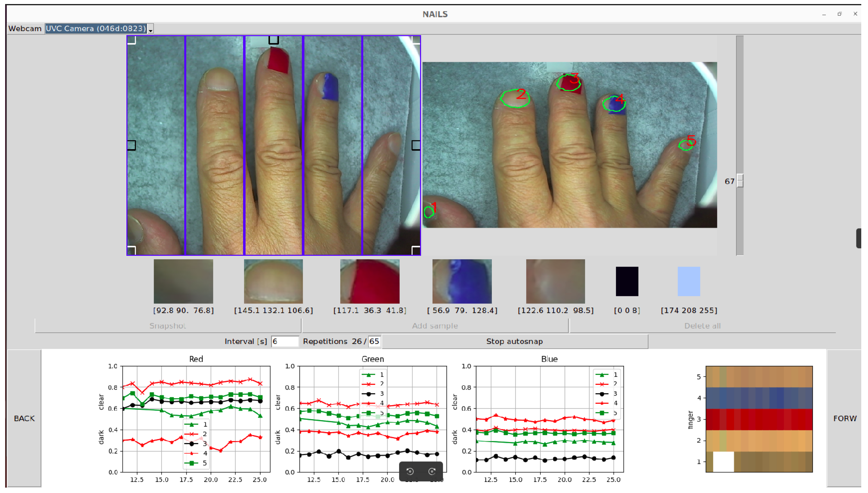Select the blue nail sample thumbnail
Screen dimensions: 868x493
click(x=462, y=281)
